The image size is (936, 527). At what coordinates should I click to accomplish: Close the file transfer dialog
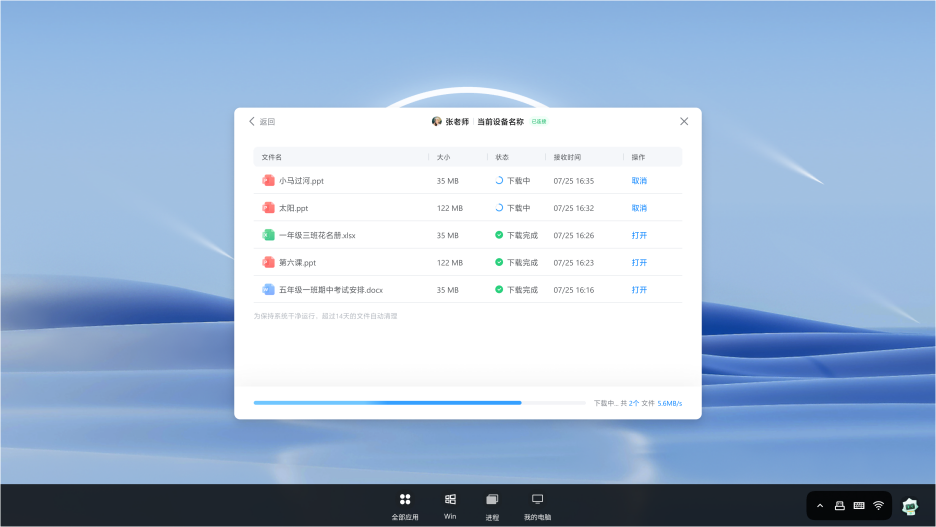[684, 122]
